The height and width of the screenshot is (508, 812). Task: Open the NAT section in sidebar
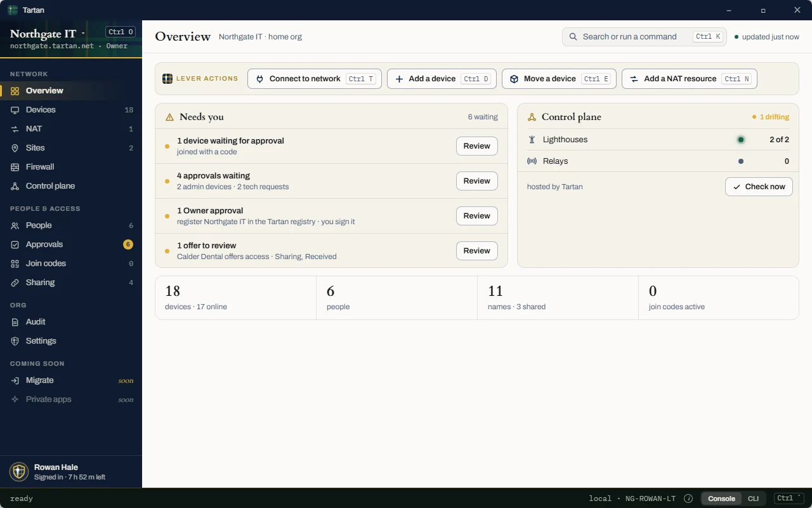coord(71,129)
